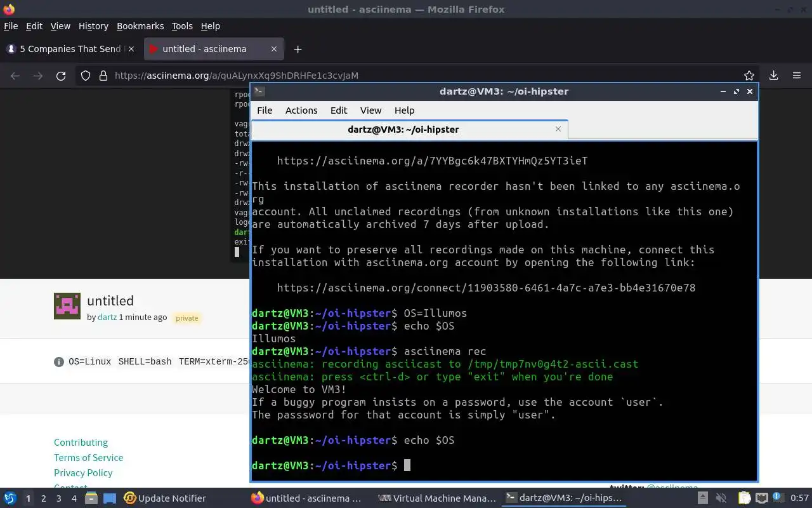The height and width of the screenshot is (508, 812).
Task: Click show desktop icon in taskbar
Action: point(109,498)
